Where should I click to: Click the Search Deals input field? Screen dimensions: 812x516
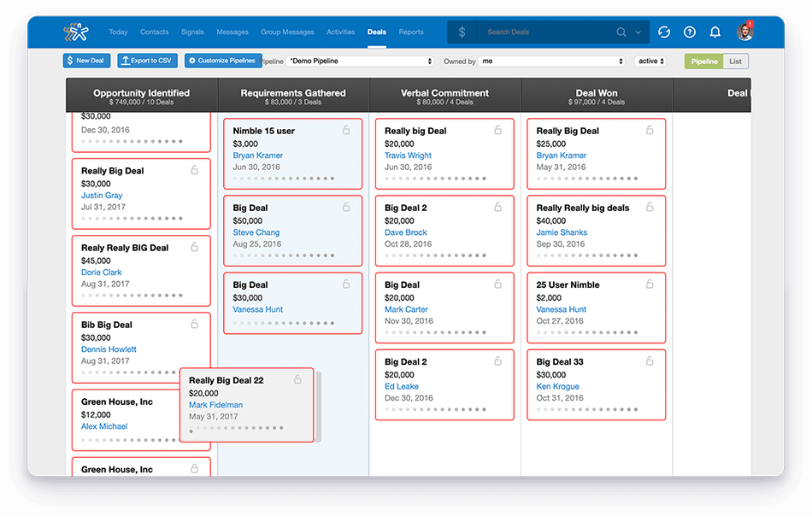(547, 32)
